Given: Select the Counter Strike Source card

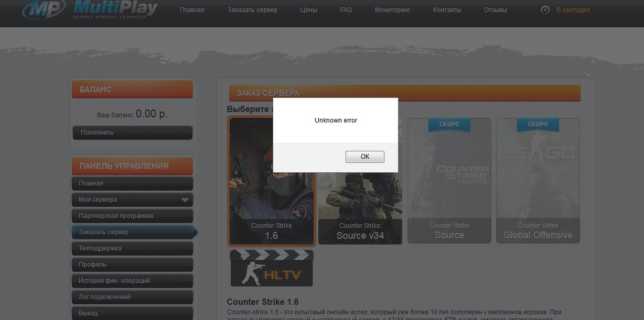Looking at the screenshot, I should pos(449,181).
